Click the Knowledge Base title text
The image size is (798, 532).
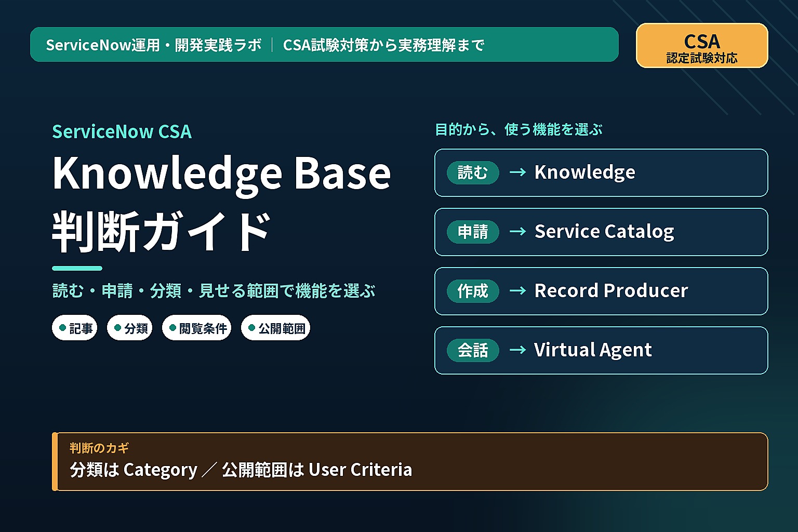click(x=221, y=176)
